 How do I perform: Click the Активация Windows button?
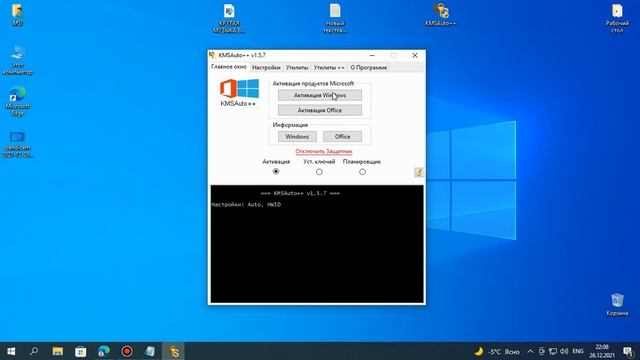tap(320, 95)
